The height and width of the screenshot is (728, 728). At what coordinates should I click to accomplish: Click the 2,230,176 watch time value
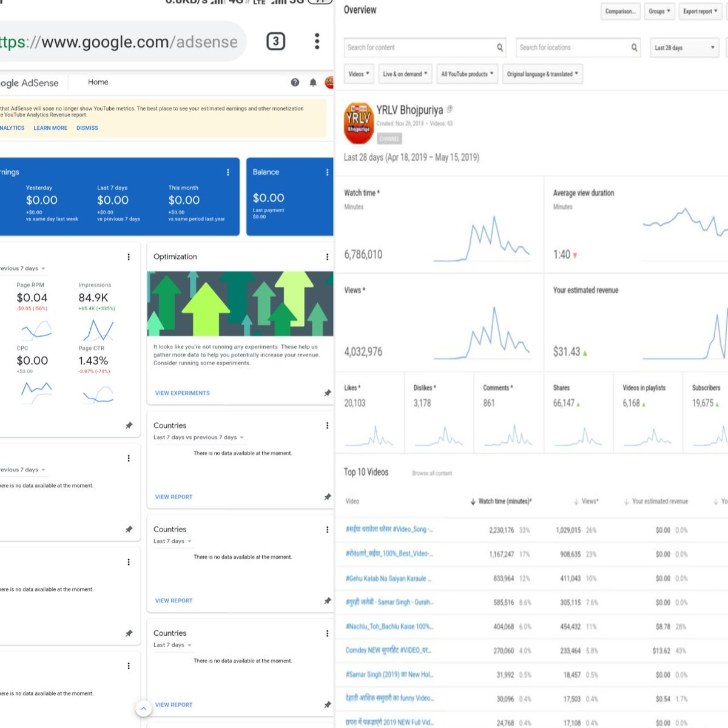(x=501, y=530)
